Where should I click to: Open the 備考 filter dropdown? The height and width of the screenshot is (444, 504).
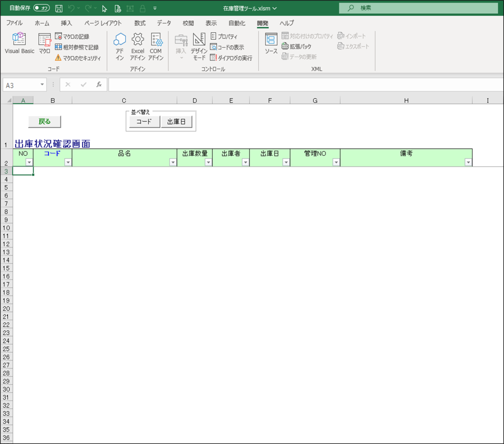tap(468, 163)
